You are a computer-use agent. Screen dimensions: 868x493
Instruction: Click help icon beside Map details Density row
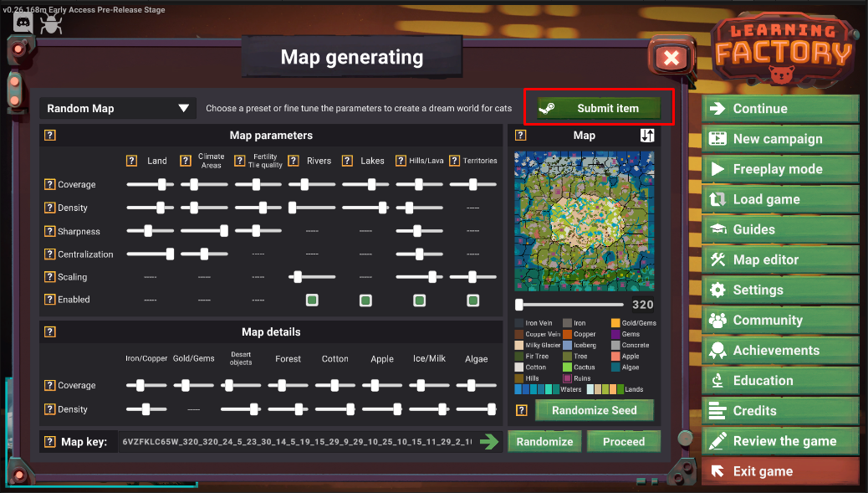click(50, 409)
